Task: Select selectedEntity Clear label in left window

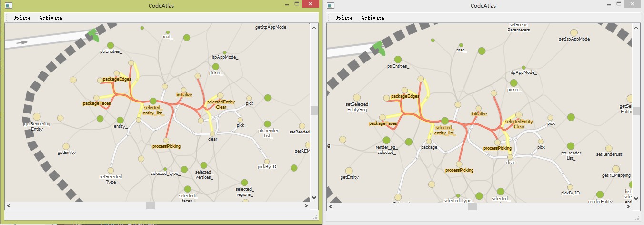Action: point(221,104)
